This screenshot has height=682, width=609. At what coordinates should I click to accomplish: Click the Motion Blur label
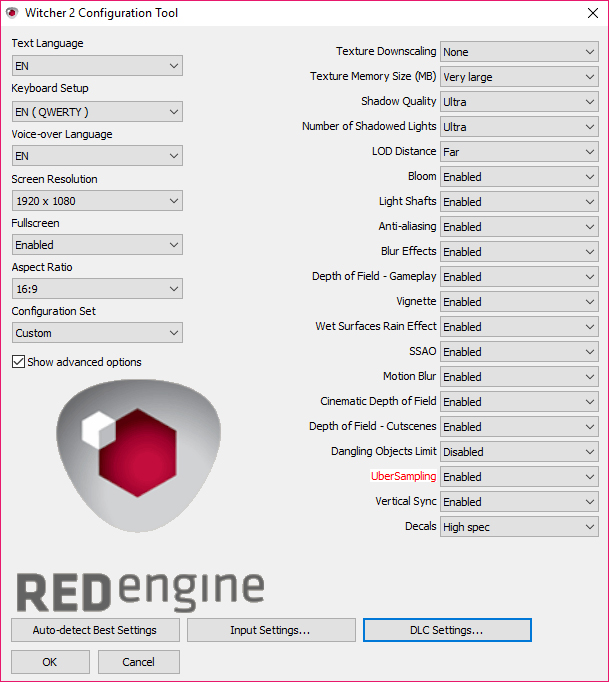[x=409, y=376]
